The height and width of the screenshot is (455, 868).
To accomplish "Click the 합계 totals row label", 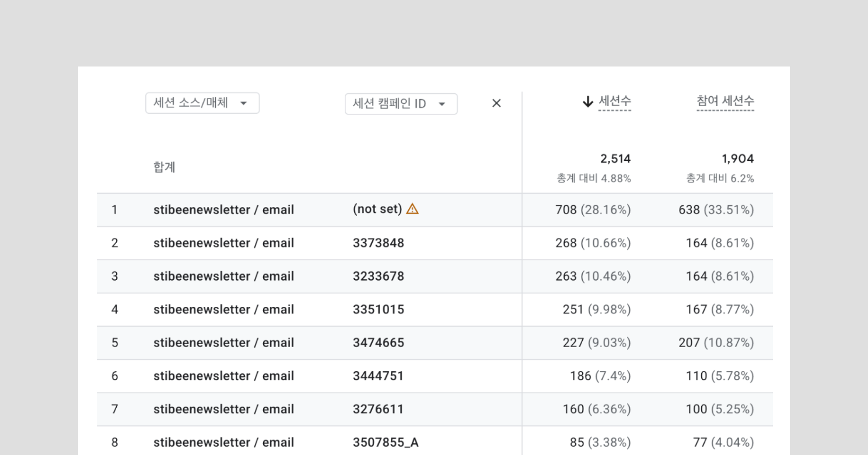I will [x=164, y=167].
